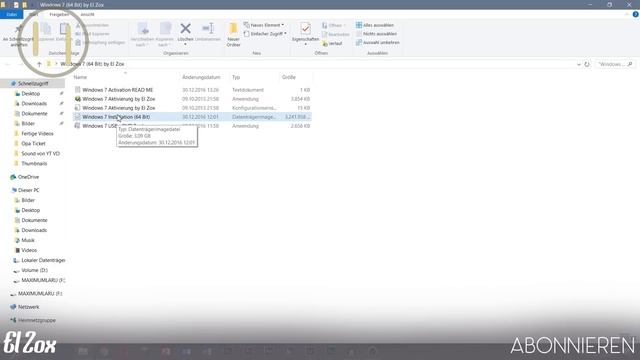Open the Neues Element dropdown
Image resolution: width=640 pixels, height=360 pixels.
coord(264,25)
